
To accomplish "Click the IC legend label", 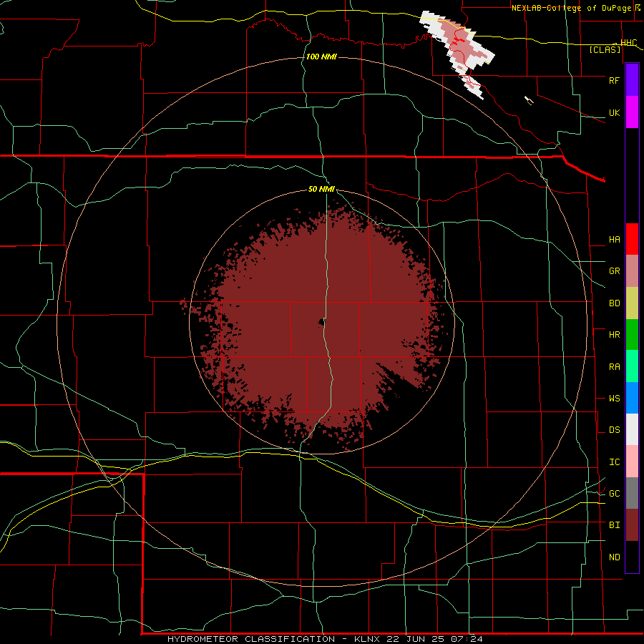I will (614, 462).
